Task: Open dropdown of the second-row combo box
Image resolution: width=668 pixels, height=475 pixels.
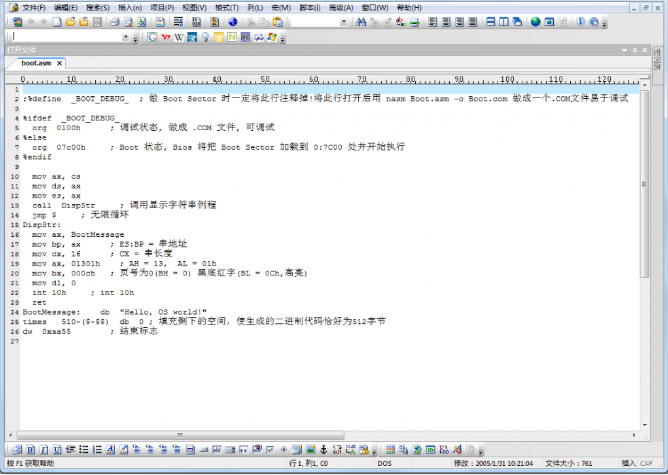Action: coord(125,37)
